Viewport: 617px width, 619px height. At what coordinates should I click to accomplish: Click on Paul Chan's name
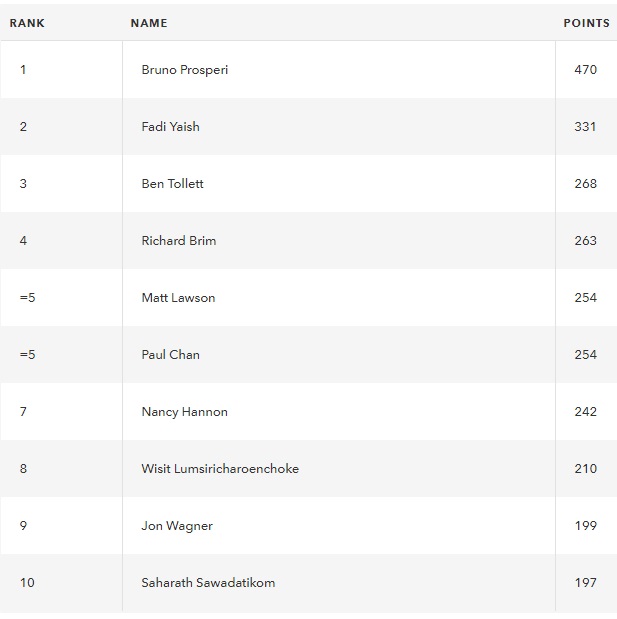(171, 355)
